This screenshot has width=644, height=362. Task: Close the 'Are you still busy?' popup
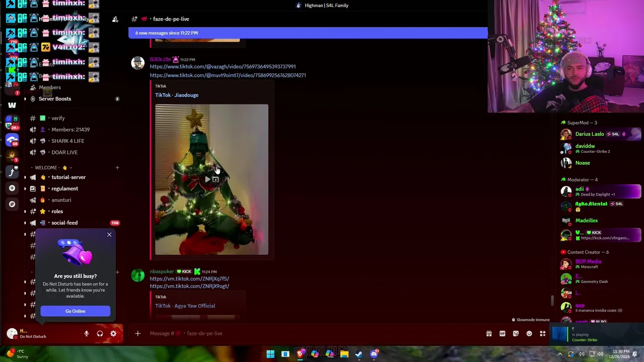tap(109, 235)
